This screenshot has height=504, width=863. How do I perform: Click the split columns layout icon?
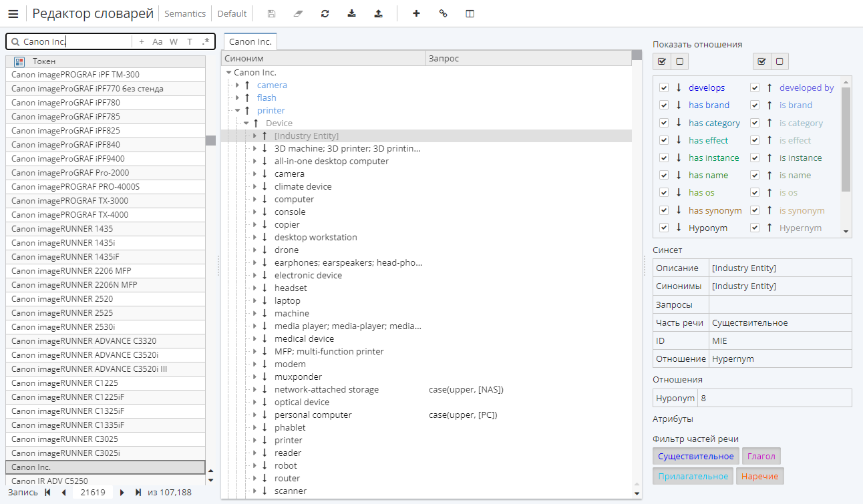[470, 13]
